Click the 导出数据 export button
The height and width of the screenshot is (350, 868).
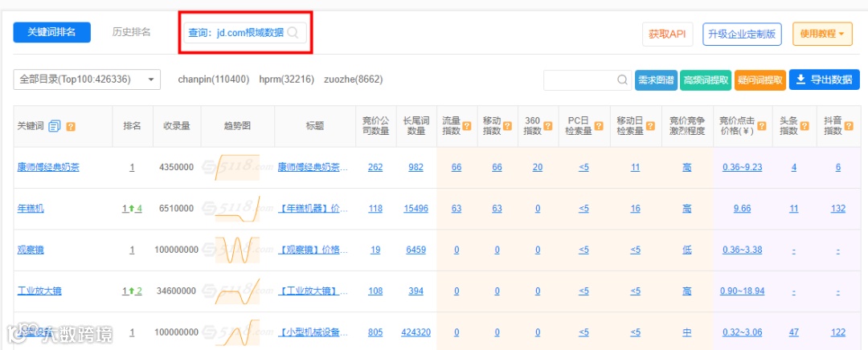(825, 79)
